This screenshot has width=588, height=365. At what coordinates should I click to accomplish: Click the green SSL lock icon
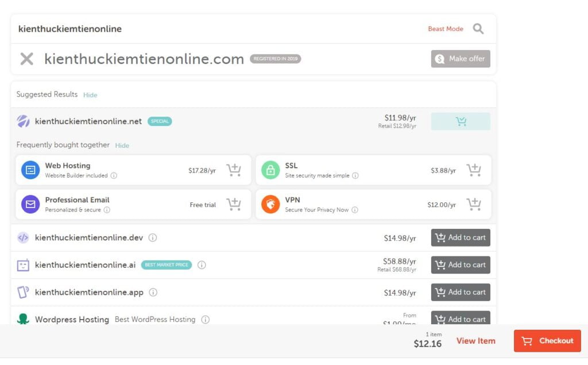coord(270,170)
